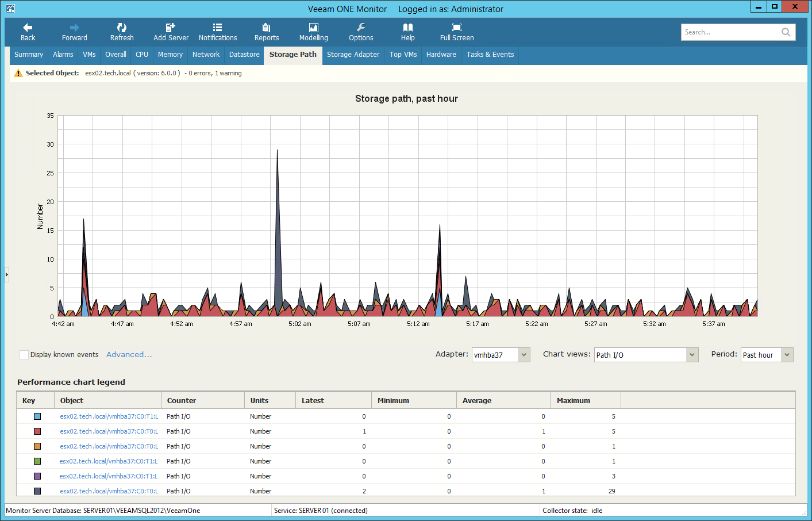Screen dimensions: 812x521
Task: Open the Advanced... link
Action: [x=129, y=355]
